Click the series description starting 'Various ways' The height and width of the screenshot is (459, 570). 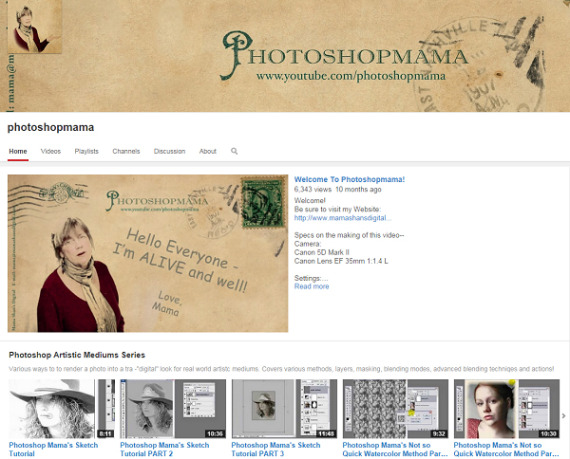tap(281, 369)
